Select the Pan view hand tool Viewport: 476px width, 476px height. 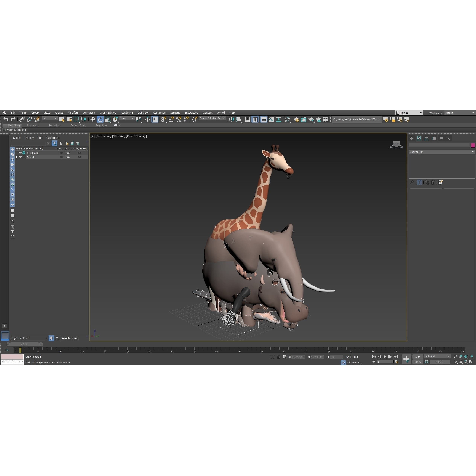(461, 362)
